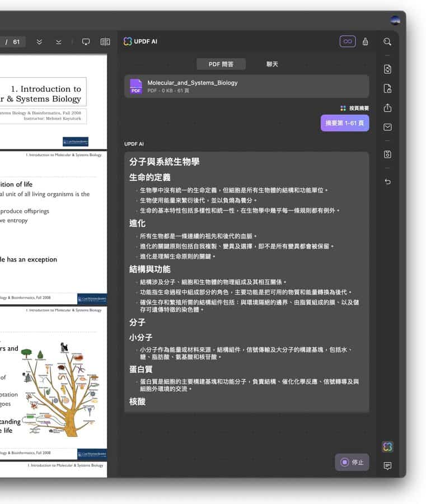
Task: Send the file via the email icon
Action: (x=387, y=127)
